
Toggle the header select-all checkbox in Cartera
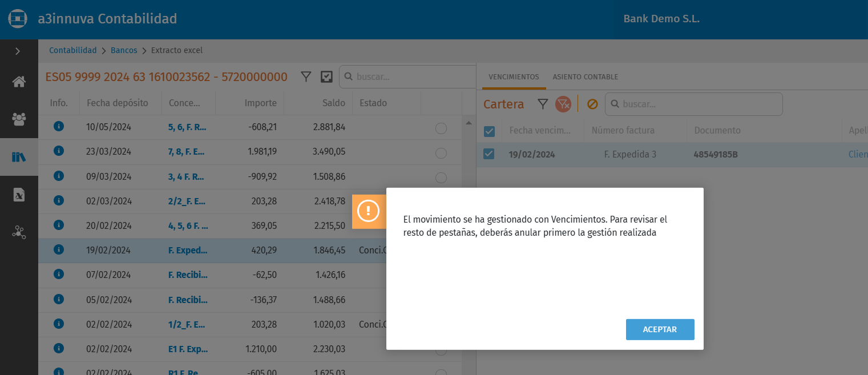[489, 131]
